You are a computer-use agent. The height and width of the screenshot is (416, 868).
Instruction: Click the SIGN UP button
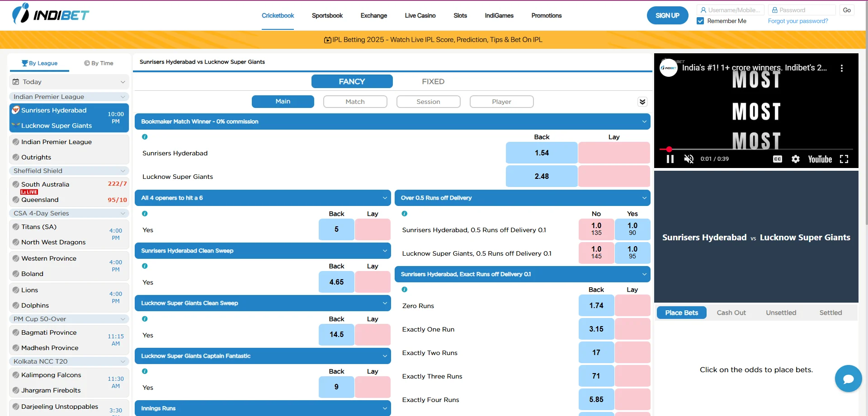click(667, 15)
